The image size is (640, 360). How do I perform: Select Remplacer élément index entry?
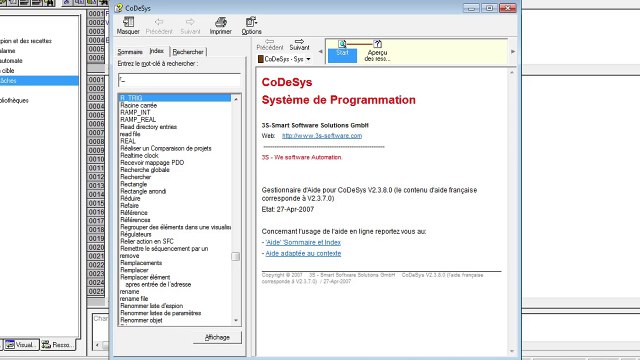pos(145,277)
